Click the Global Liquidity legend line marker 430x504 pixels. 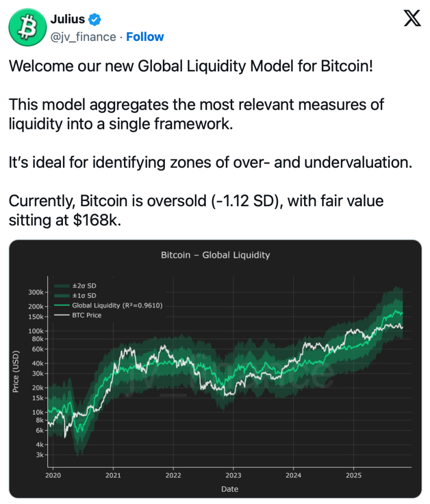click(62, 305)
